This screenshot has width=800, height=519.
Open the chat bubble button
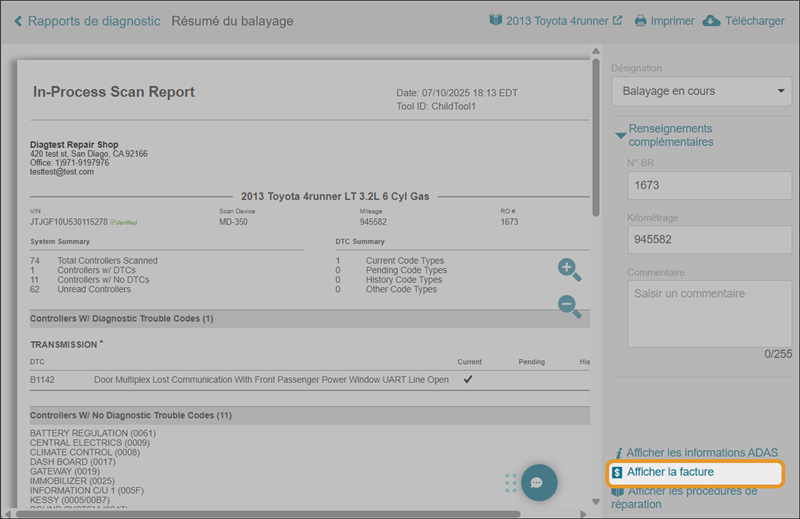point(536,482)
